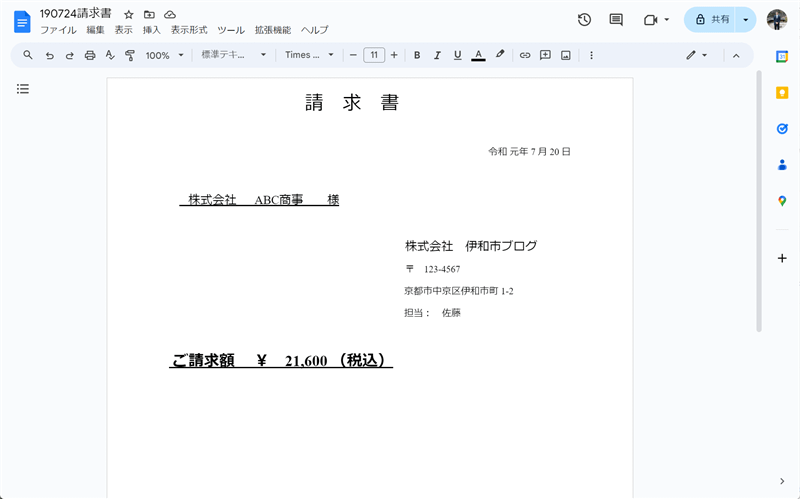This screenshot has width=800, height=499.
Task: Click the address 京都市中京区伊和市町 1-2
Action: click(459, 291)
